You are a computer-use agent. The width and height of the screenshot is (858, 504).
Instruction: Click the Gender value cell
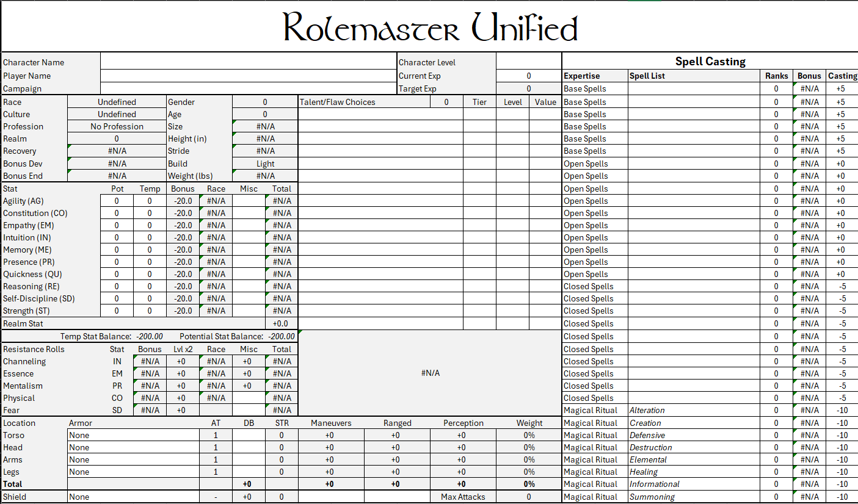tap(265, 102)
